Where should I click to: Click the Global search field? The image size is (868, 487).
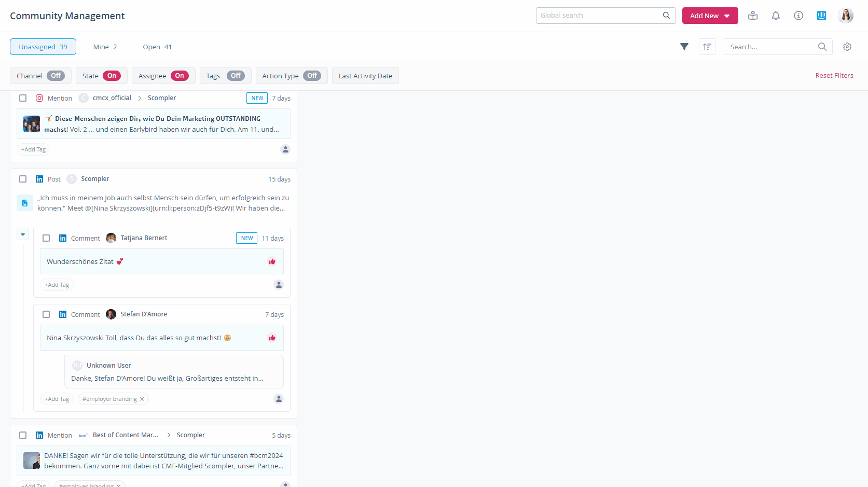(599, 16)
